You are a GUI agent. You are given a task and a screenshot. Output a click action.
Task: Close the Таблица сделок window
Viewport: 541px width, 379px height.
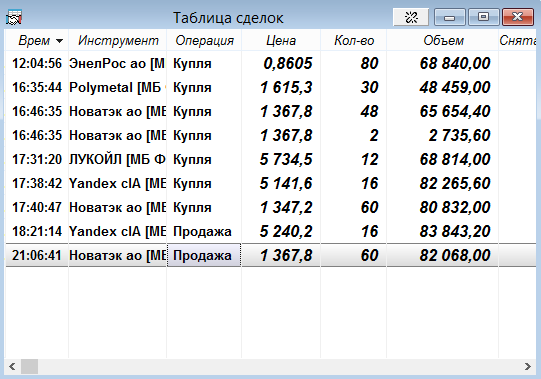click(x=518, y=17)
